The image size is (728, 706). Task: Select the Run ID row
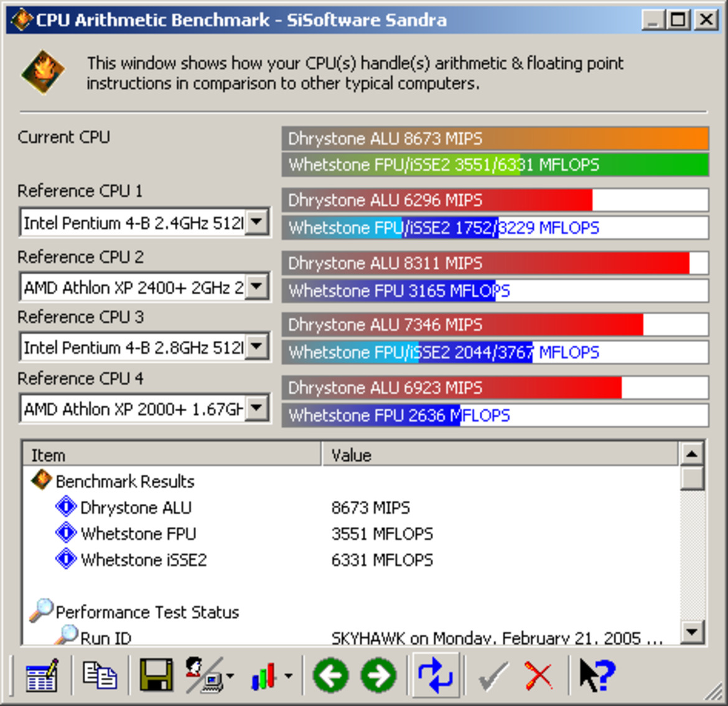pos(350,635)
